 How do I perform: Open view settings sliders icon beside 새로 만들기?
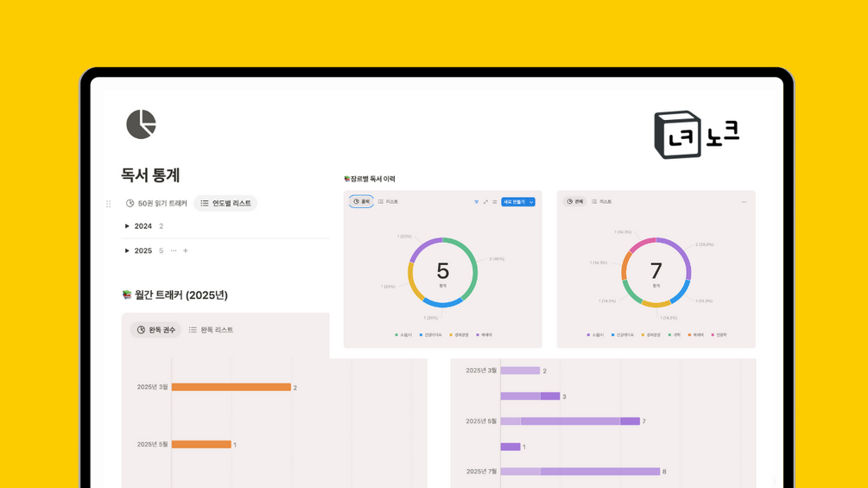coord(495,202)
